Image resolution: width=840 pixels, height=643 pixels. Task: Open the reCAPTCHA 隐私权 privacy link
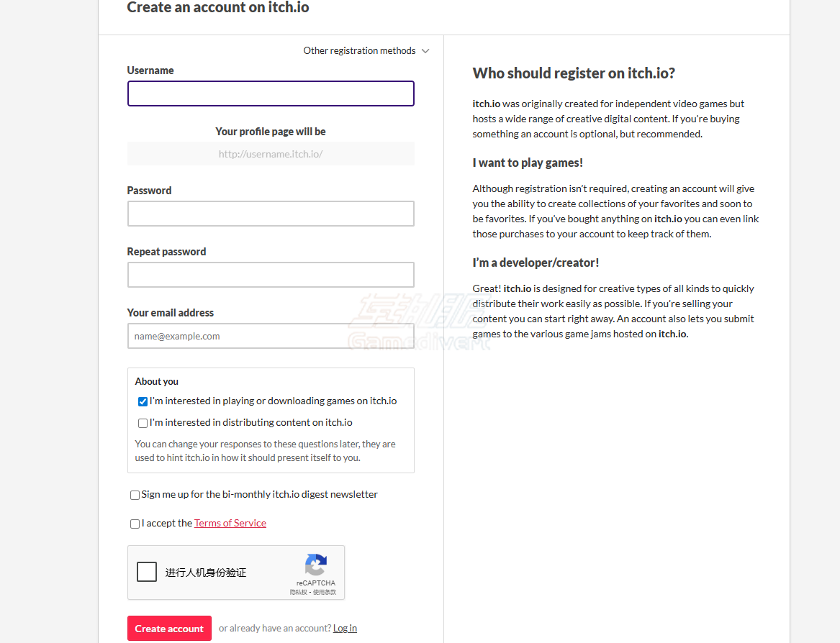tap(299, 592)
